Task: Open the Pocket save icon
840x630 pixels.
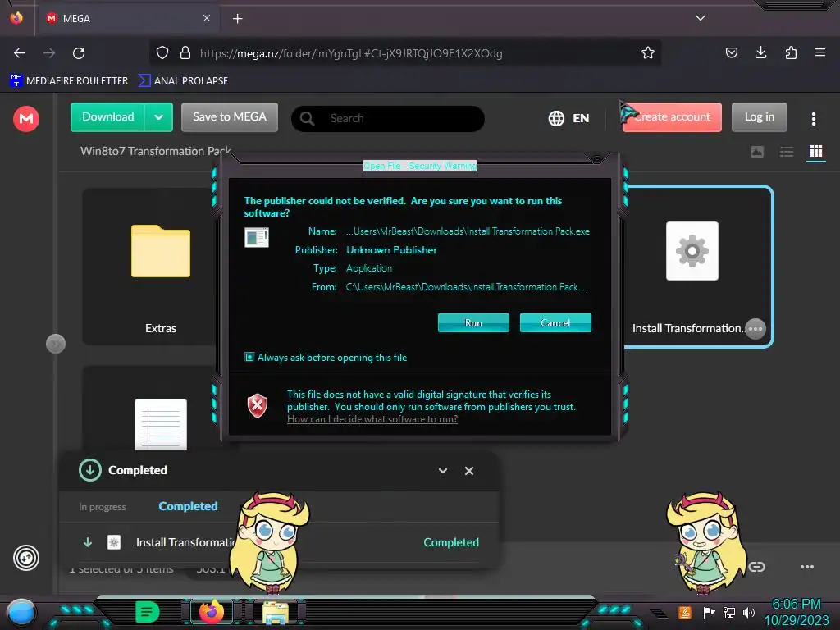Action: (731, 52)
